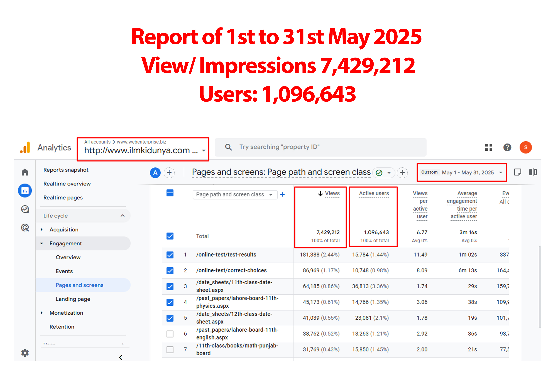Sort by Views per active user header
Image resolution: width=555 pixels, height=392 pixels.
[420, 205]
